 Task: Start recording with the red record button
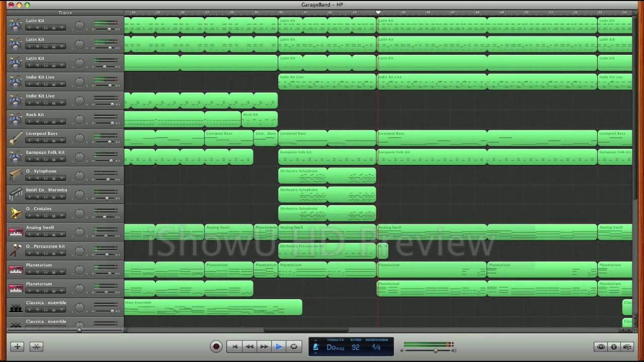[216, 346]
